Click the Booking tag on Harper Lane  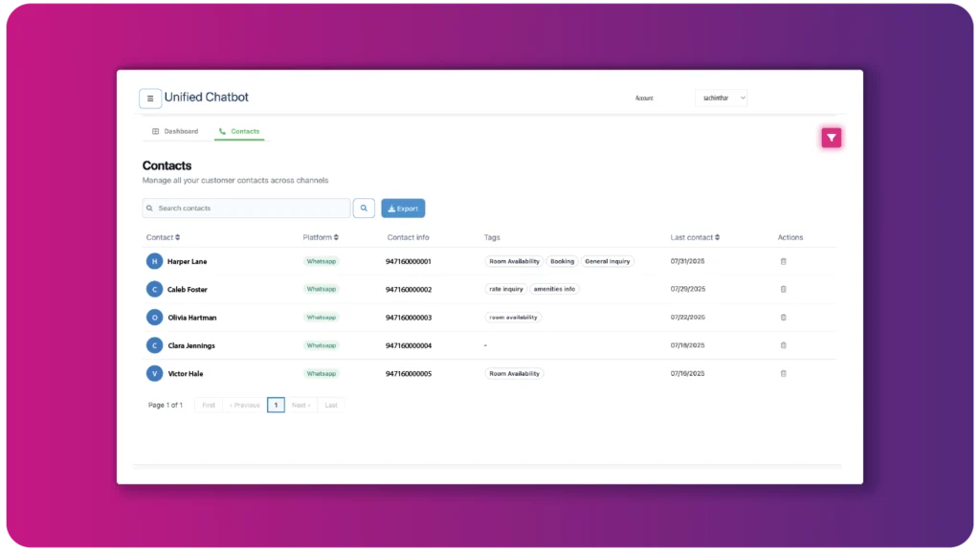pos(562,261)
